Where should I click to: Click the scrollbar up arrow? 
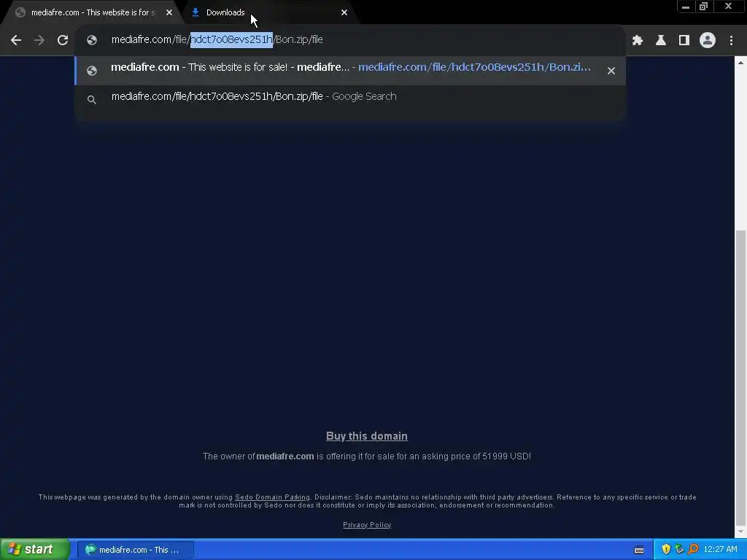click(740, 63)
